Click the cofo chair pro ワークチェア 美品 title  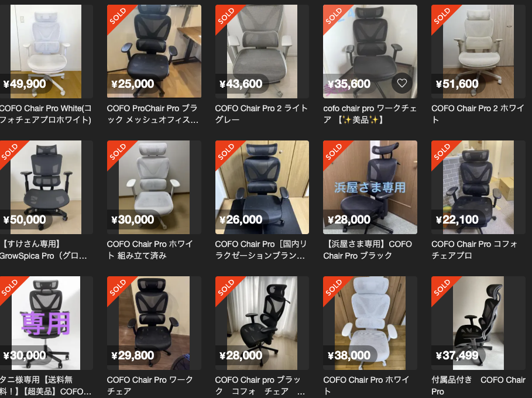[x=370, y=114]
